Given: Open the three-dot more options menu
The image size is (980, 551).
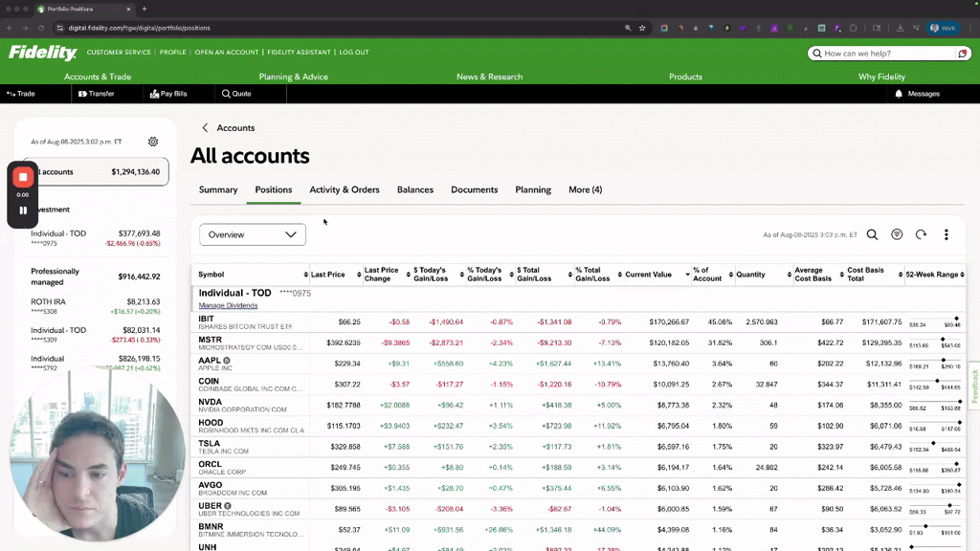Looking at the screenshot, I should pos(947,235).
